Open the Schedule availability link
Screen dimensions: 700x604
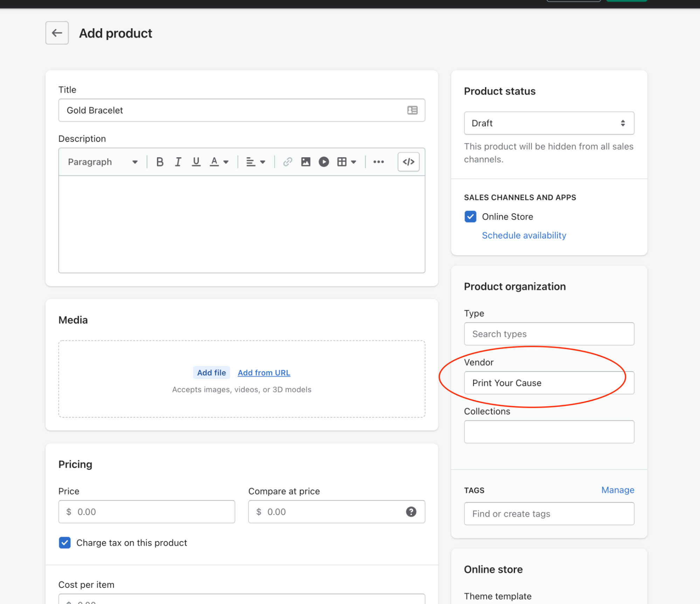pyautogui.click(x=524, y=235)
